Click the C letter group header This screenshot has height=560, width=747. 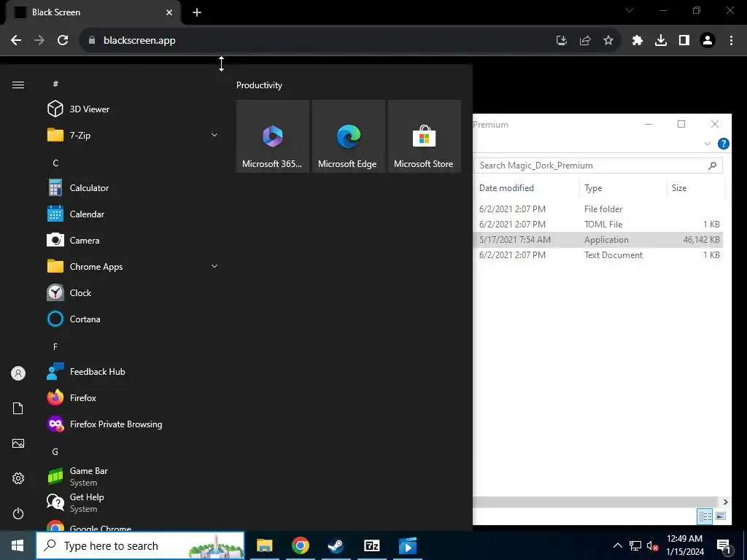(55, 163)
